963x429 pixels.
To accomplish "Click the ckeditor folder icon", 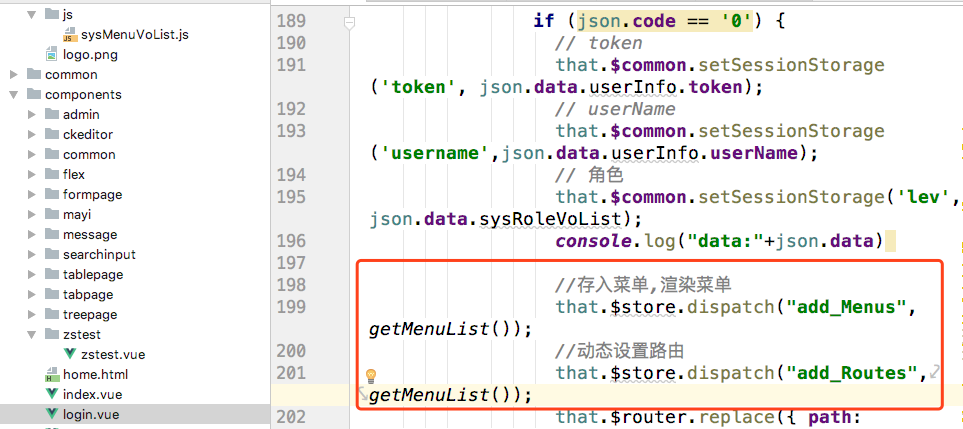I will (x=52, y=134).
